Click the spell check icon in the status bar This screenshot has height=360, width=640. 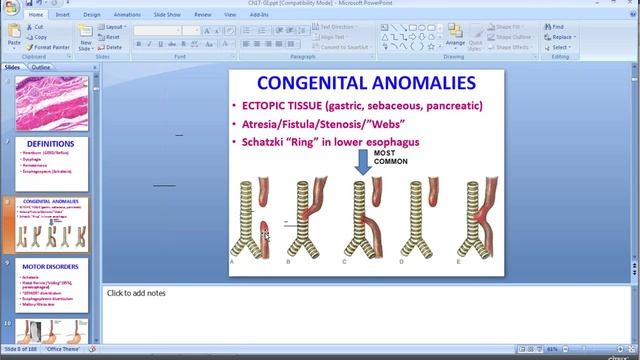(x=92, y=349)
